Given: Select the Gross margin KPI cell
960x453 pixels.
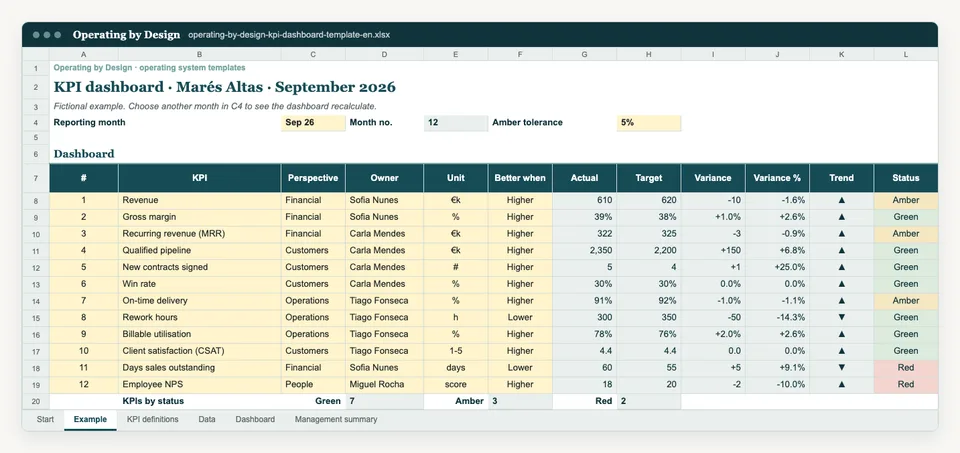Looking at the screenshot, I should [x=200, y=217].
